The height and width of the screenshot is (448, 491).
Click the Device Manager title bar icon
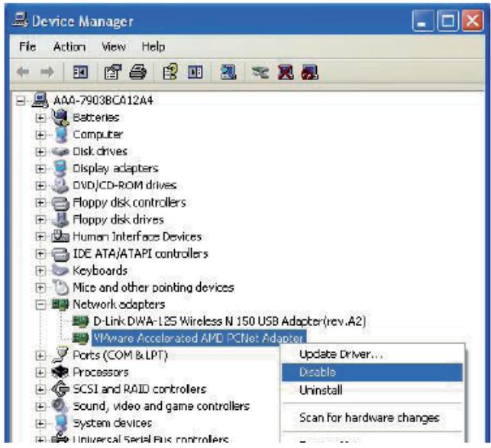point(20,21)
